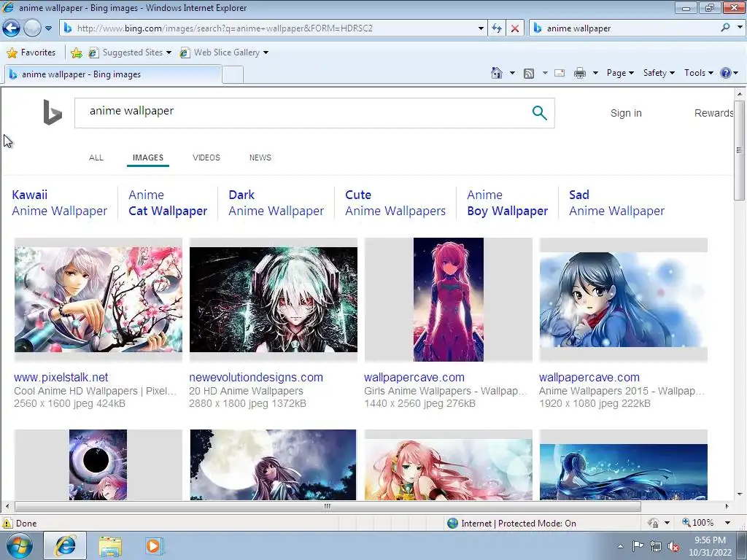Viewport: 747px width, 560px height.
Task: Click the RSS Feeds icon
Action: pos(528,74)
